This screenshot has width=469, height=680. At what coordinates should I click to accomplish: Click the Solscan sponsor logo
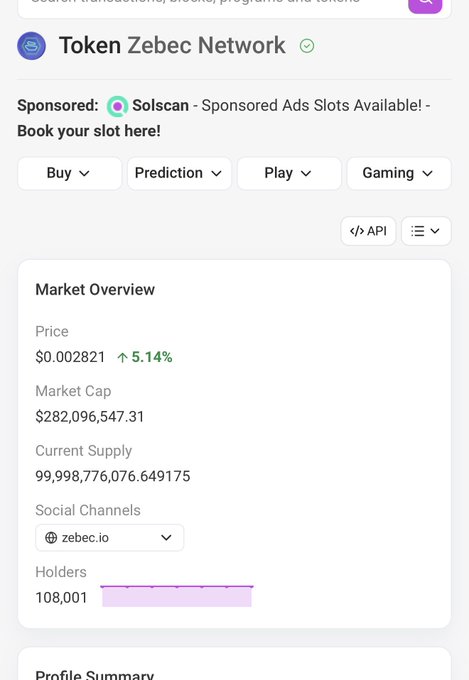[x=117, y=106]
